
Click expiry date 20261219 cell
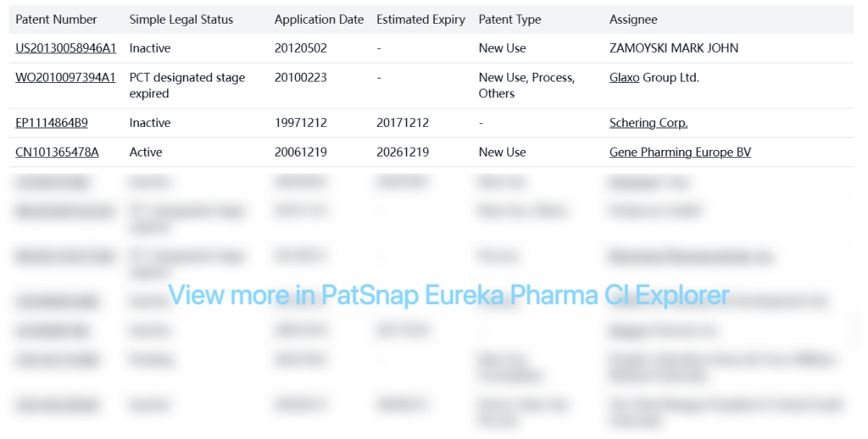coord(403,153)
